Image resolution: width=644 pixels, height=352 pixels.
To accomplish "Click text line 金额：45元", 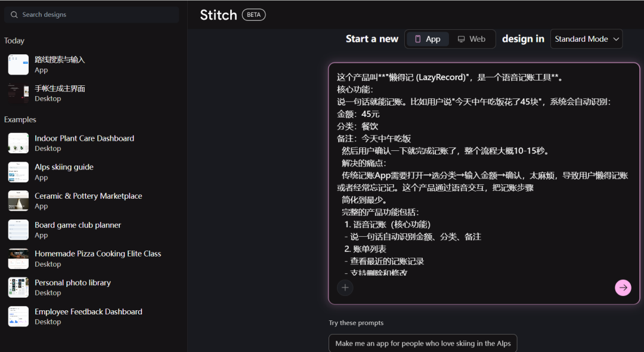I will tap(358, 114).
